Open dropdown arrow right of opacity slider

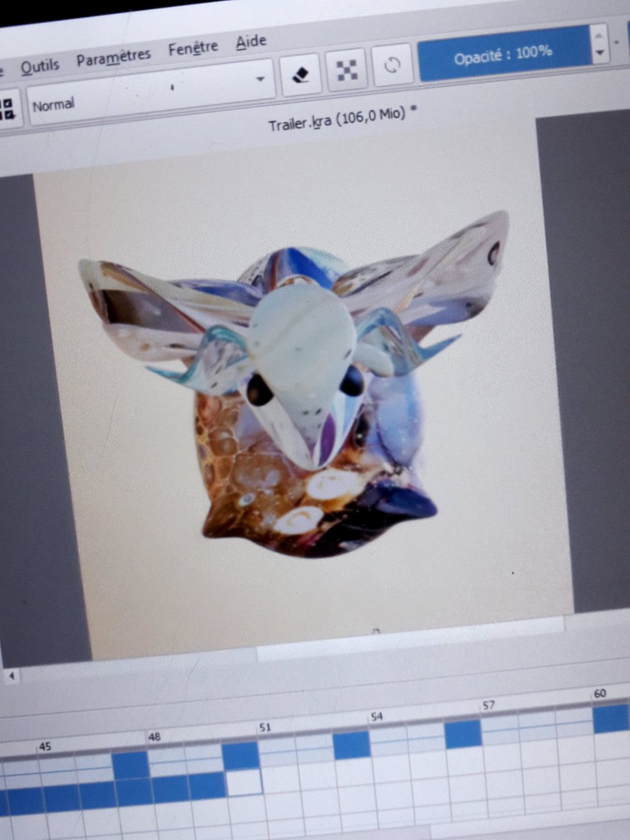click(617, 42)
